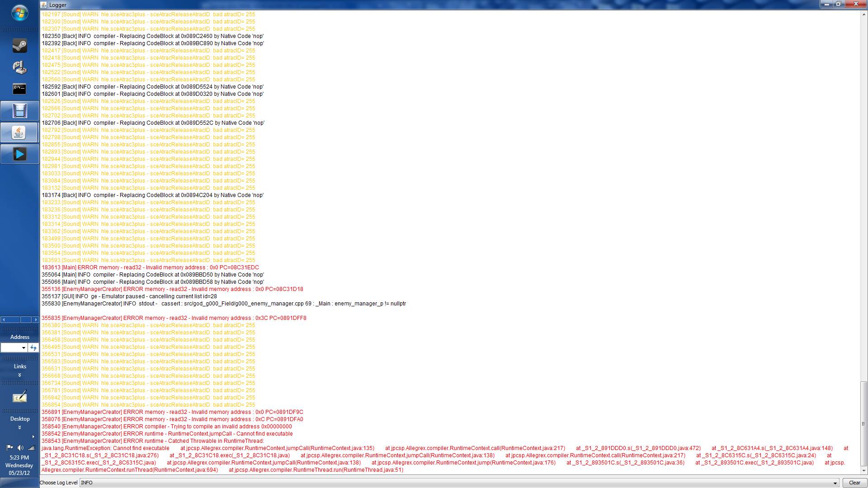The image size is (868, 488).
Task: Open the tablet input pen panel icon
Action: 19,397
